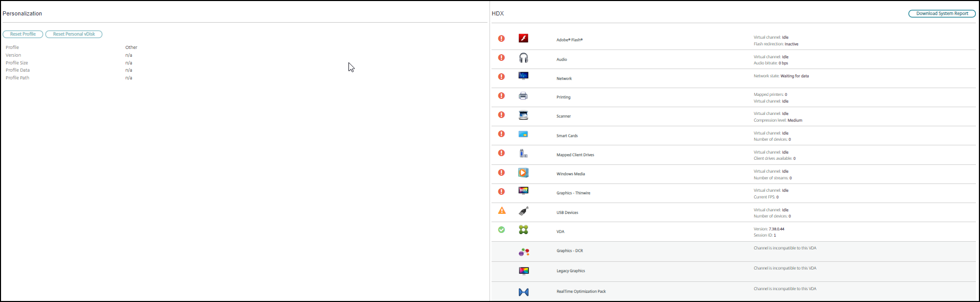Screen dimensions: 980x302
Task: Select the Scanner icon
Action: tap(523, 115)
